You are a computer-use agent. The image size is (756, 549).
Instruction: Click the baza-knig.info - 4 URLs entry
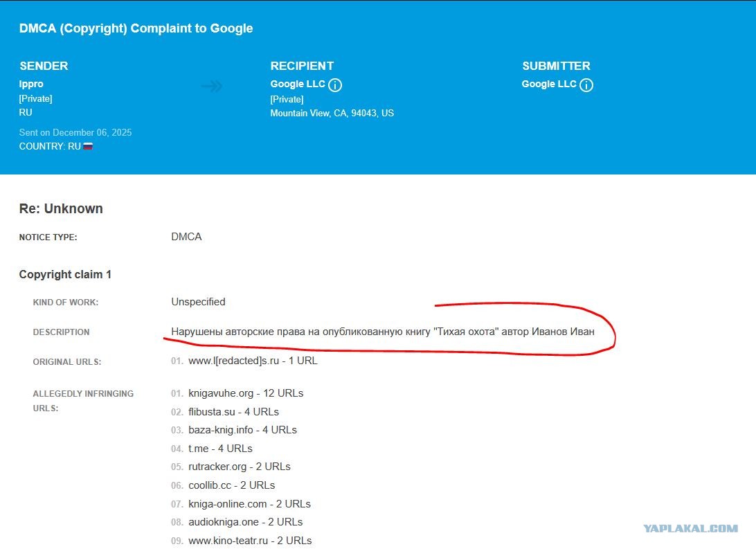tap(242, 430)
